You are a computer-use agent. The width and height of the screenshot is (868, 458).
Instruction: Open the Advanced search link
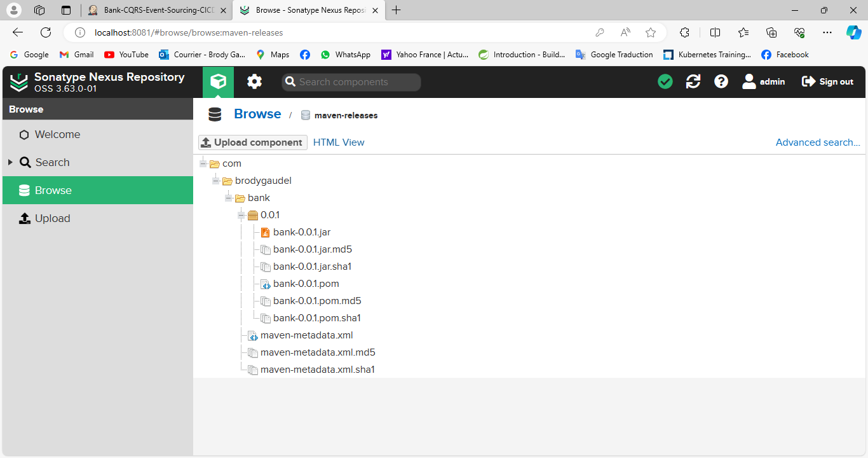pyautogui.click(x=818, y=142)
